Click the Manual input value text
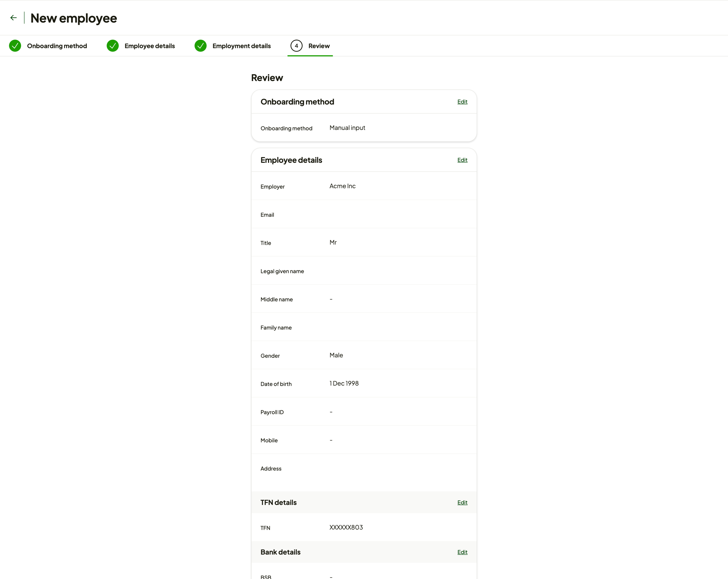This screenshot has width=728, height=579. pyautogui.click(x=347, y=128)
